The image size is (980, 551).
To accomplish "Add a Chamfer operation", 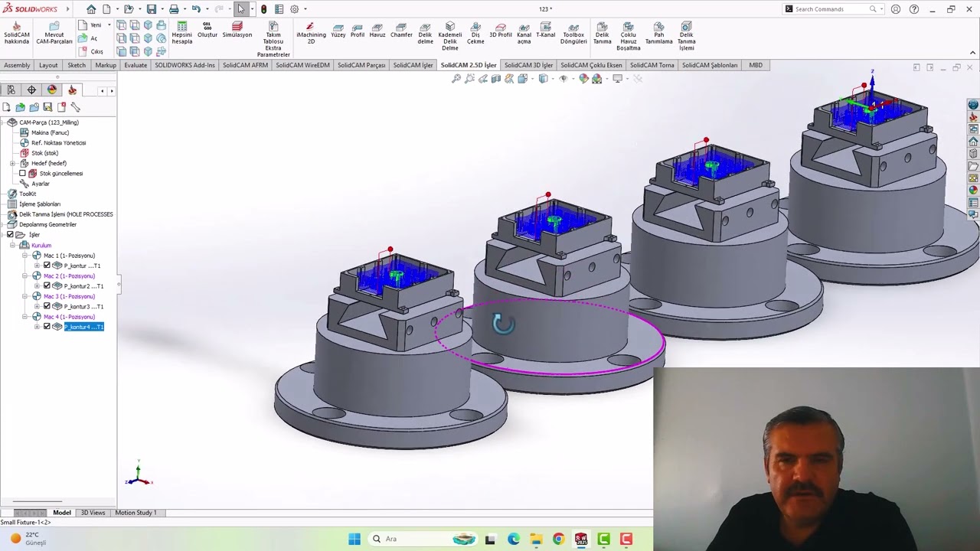I will pyautogui.click(x=401, y=31).
